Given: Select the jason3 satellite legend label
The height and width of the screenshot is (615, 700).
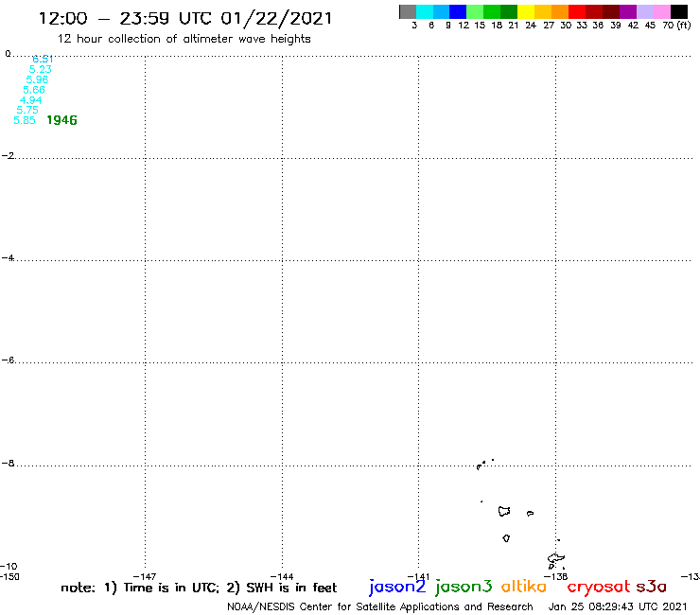Looking at the screenshot, I should (464, 587).
